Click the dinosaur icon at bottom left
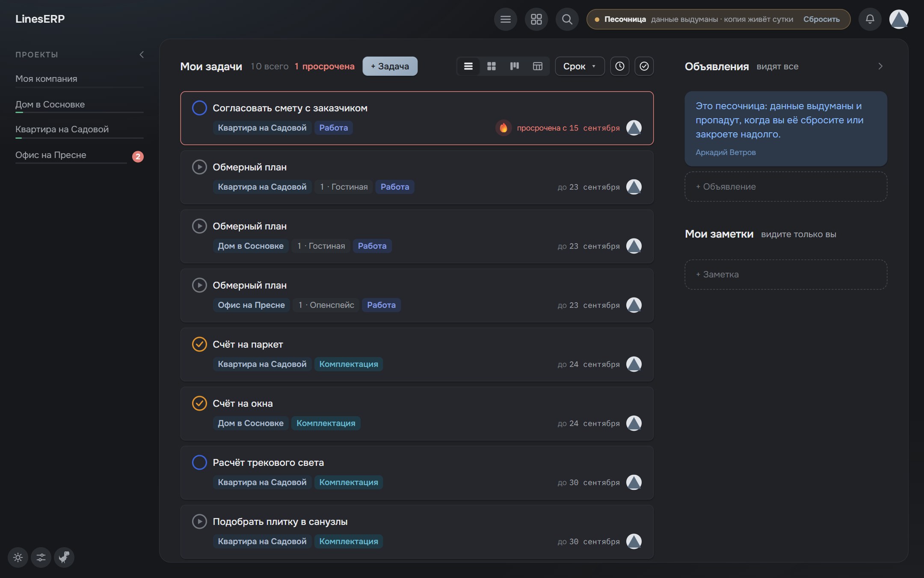 click(64, 557)
